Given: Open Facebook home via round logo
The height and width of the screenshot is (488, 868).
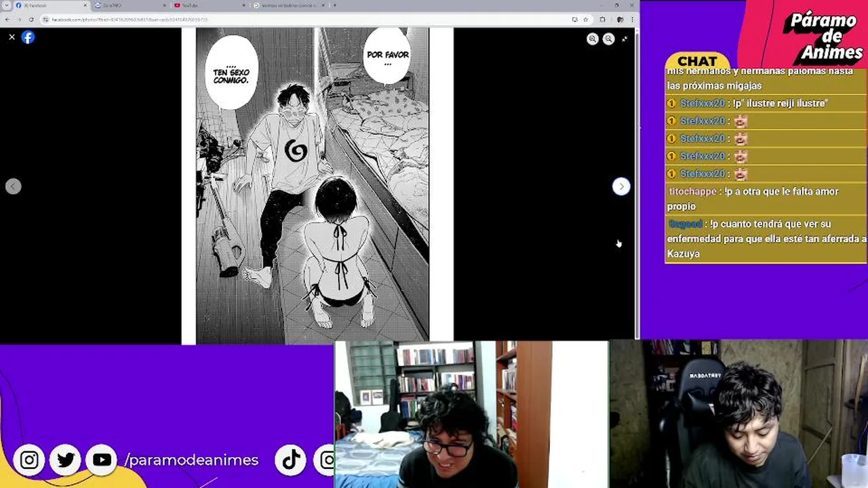Looking at the screenshot, I should [x=28, y=37].
